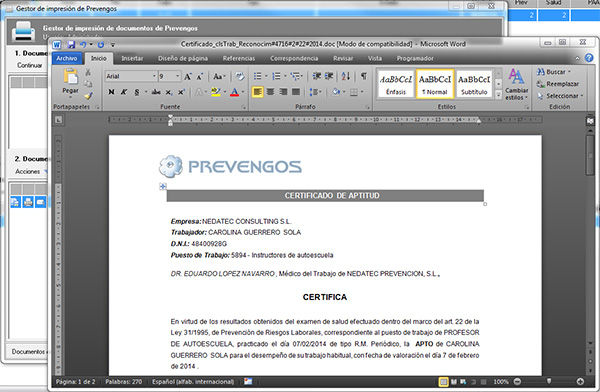Click the Format Painter brush icon
The width and height of the screenshot is (600, 392).
coord(88,95)
